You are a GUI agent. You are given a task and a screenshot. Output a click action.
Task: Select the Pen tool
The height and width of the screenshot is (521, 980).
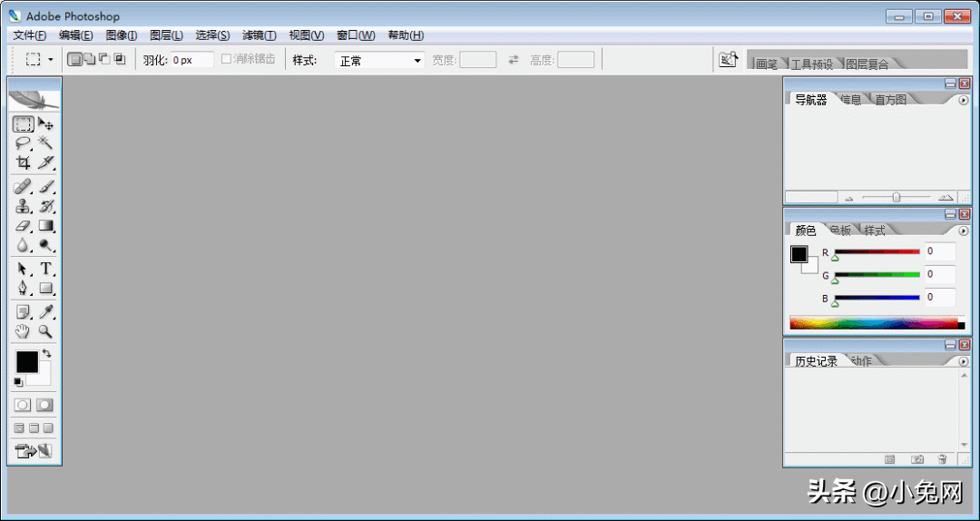[x=23, y=289]
